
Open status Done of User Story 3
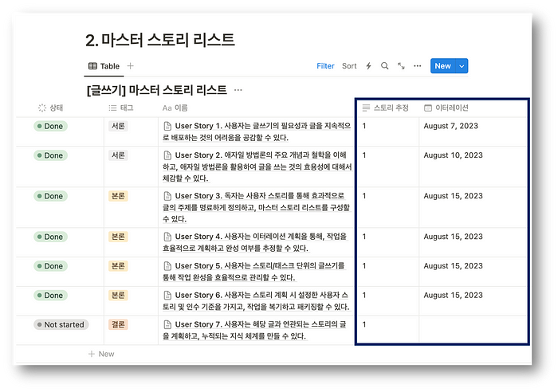click(x=50, y=196)
